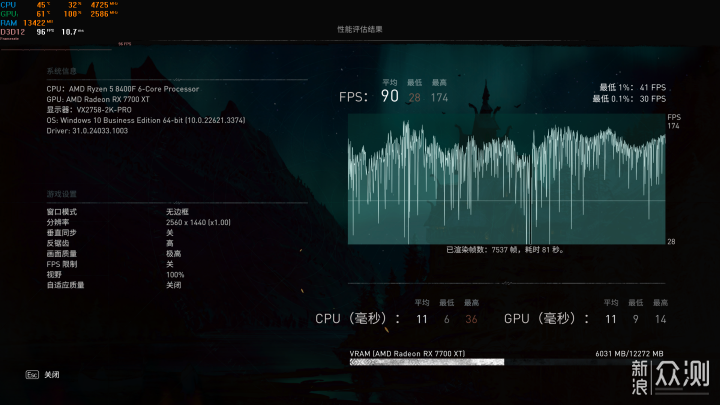Click the adaptive quality 关闭 value
This screenshot has height=405, width=720.
coord(174,285)
